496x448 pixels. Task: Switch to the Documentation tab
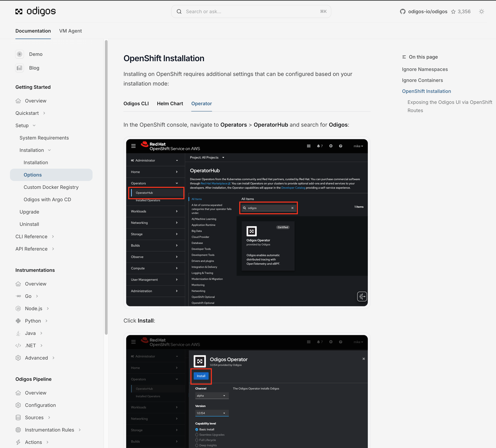coord(33,31)
